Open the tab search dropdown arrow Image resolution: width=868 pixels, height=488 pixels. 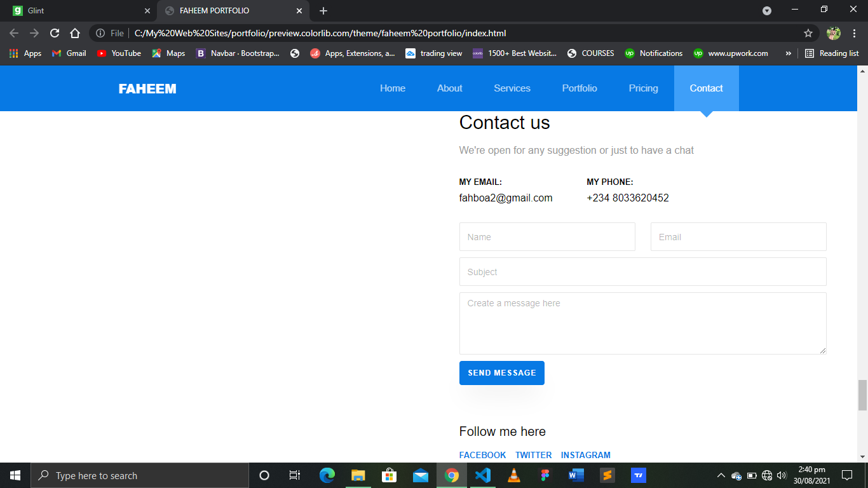pyautogui.click(x=767, y=11)
